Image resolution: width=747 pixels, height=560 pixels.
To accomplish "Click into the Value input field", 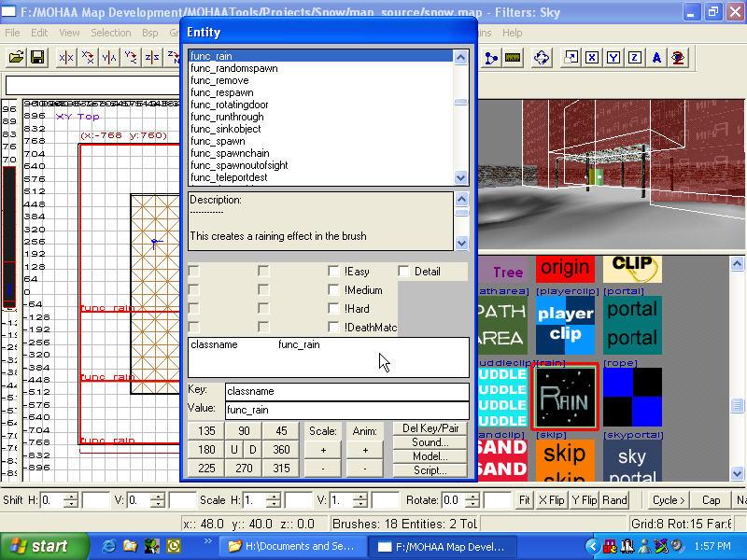I will tap(346, 410).
